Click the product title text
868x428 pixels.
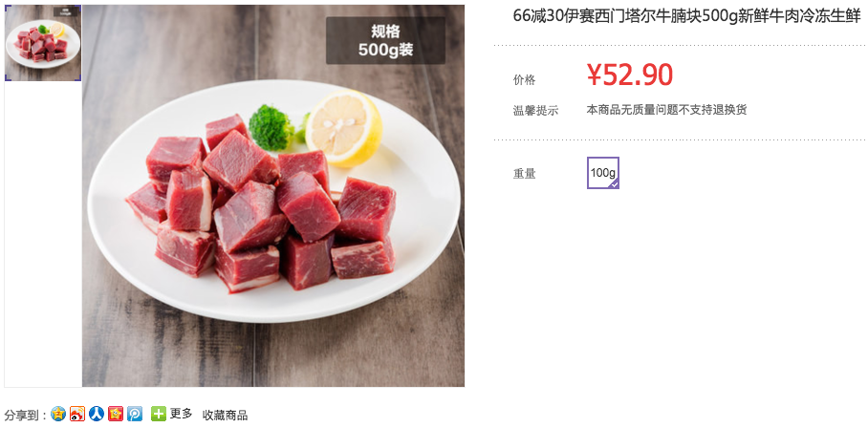(687, 16)
